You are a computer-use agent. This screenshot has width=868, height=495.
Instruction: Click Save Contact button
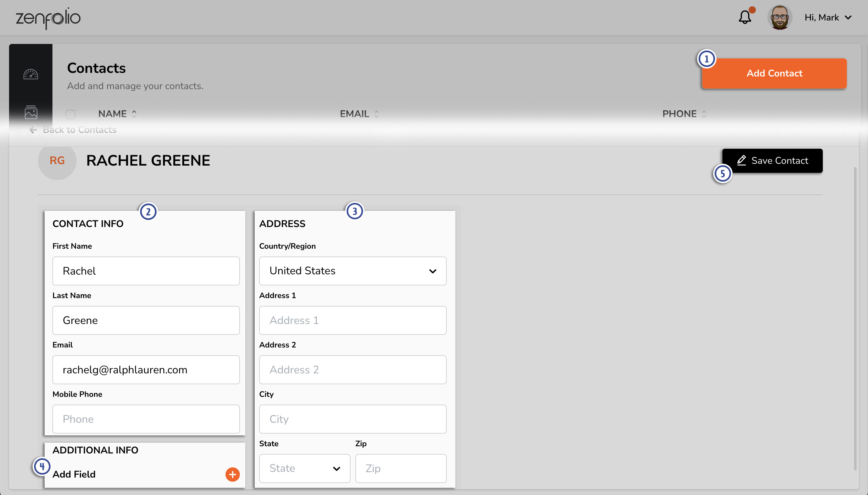point(772,160)
